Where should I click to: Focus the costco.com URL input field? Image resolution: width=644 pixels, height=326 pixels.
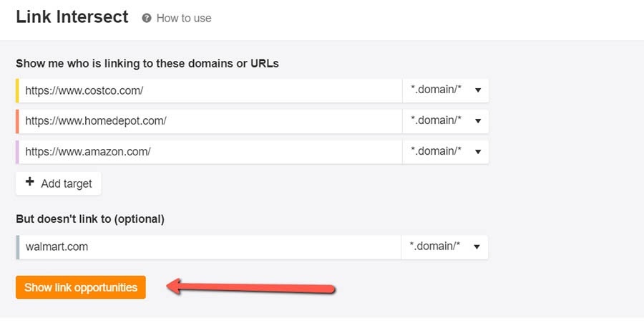click(211, 91)
